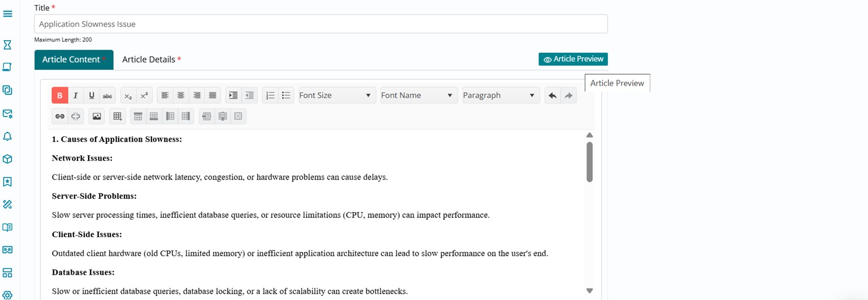Open the Font Size dropdown

coord(336,95)
